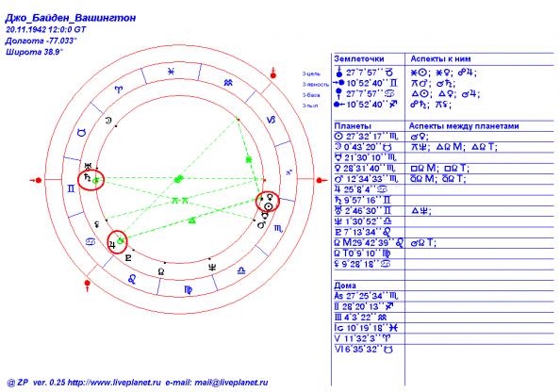Click the Moon glyph inside the chart wheel
This screenshot has height=392, width=560.
tap(107, 121)
